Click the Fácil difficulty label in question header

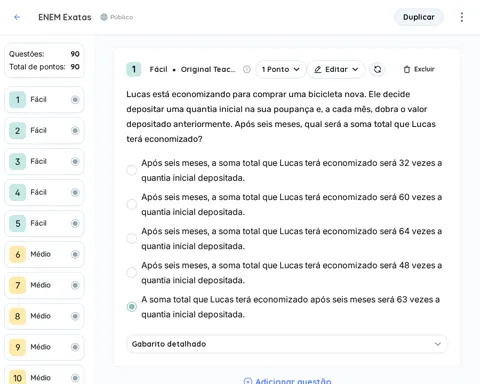point(158,69)
